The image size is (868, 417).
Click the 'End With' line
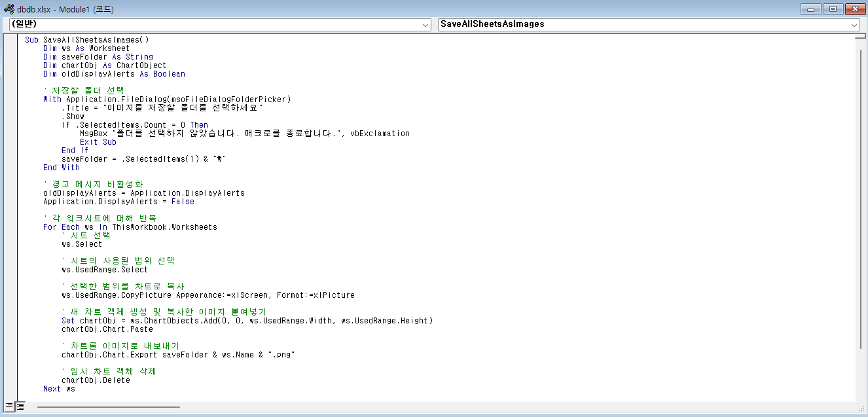(62, 168)
